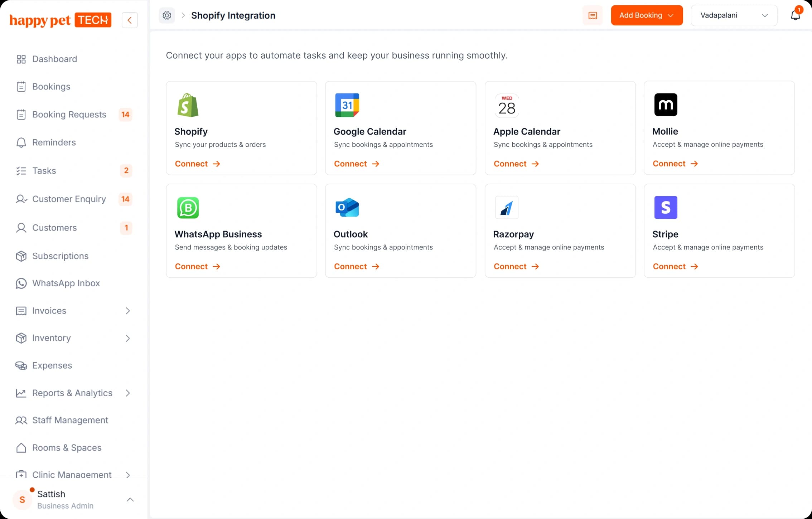Click the Mollie logo
812x519 pixels.
tap(666, 105)
